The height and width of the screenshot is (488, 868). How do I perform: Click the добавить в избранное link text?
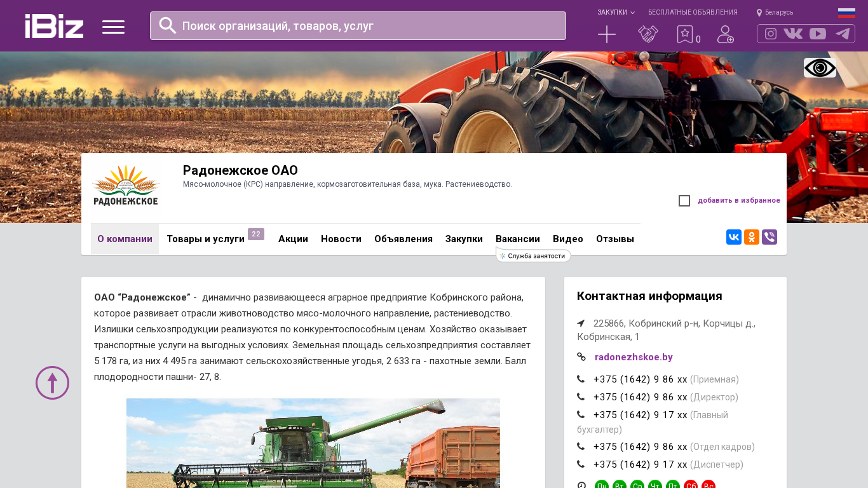(739, 201)
